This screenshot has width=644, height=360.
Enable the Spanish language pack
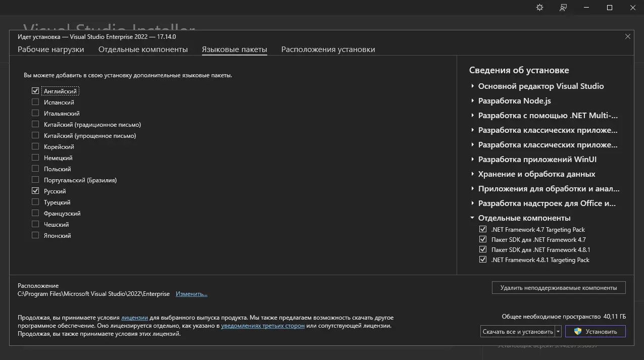35,102
